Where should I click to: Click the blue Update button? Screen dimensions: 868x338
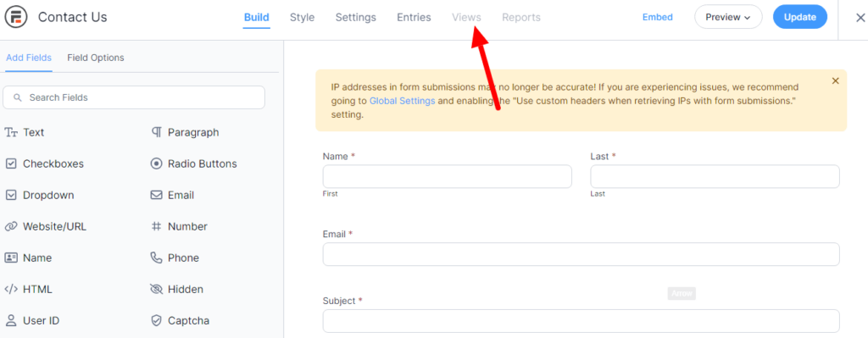point(800,17)
